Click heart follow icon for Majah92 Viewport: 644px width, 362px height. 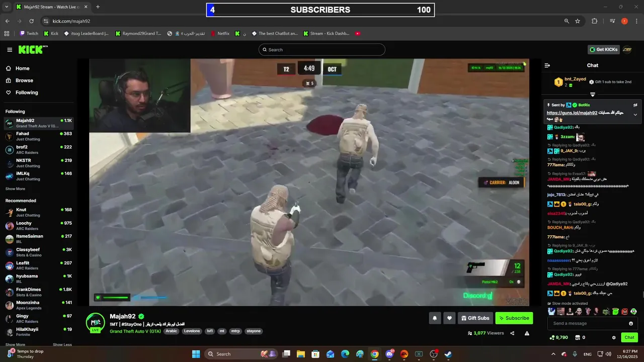tap(450, 318)
